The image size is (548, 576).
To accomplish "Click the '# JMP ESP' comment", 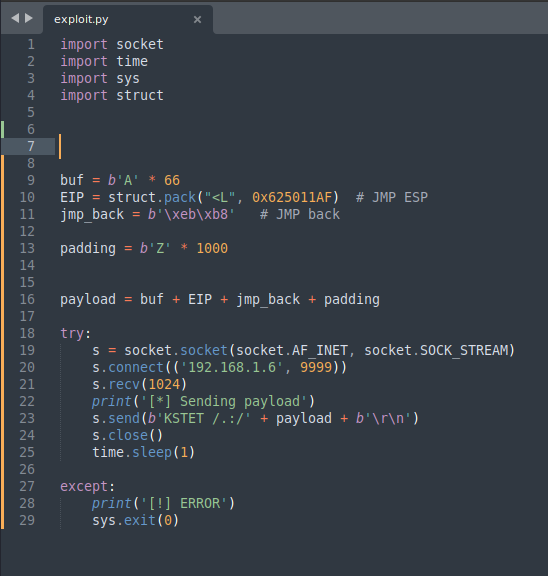I will (x=392, y=197).
